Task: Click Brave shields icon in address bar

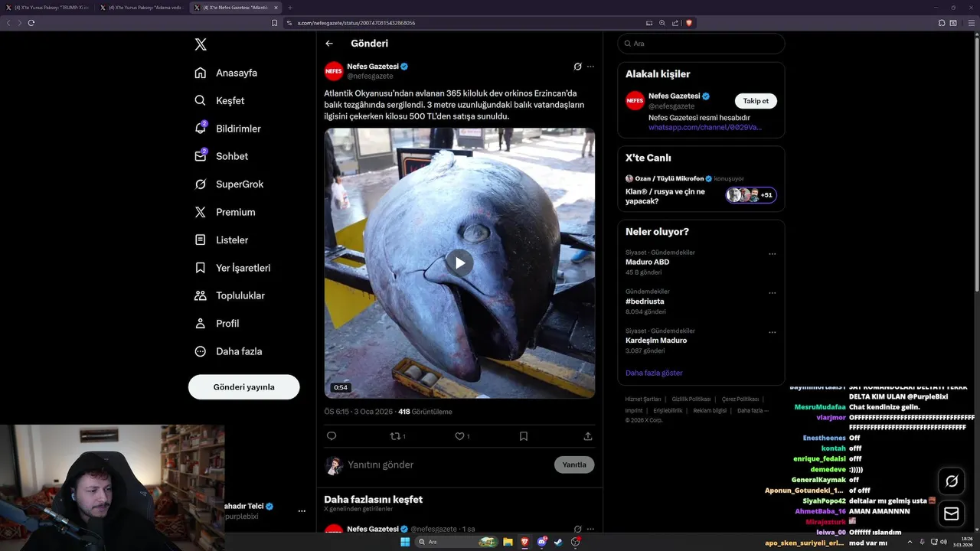Action: point(689,23)
